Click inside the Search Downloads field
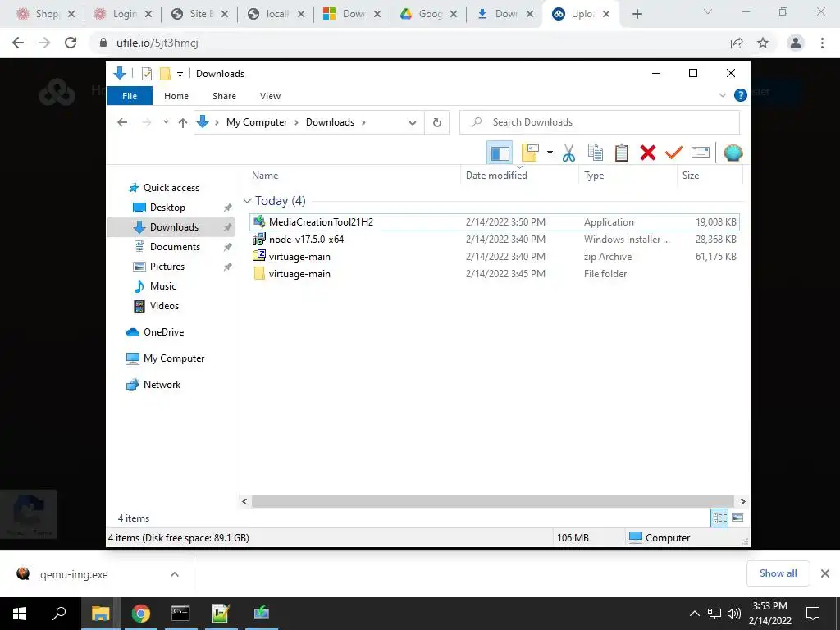 [600, 122]
